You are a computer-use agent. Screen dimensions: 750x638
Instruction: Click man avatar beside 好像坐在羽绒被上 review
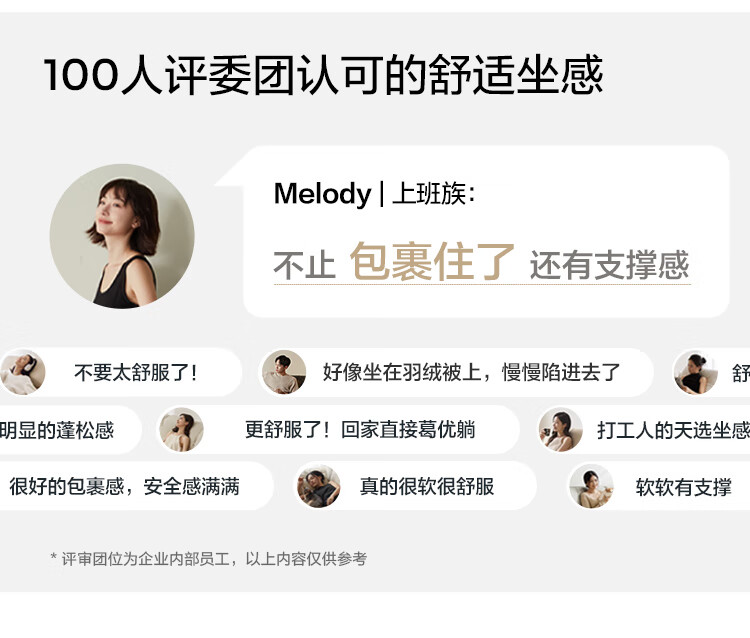(x=284, y=372)
